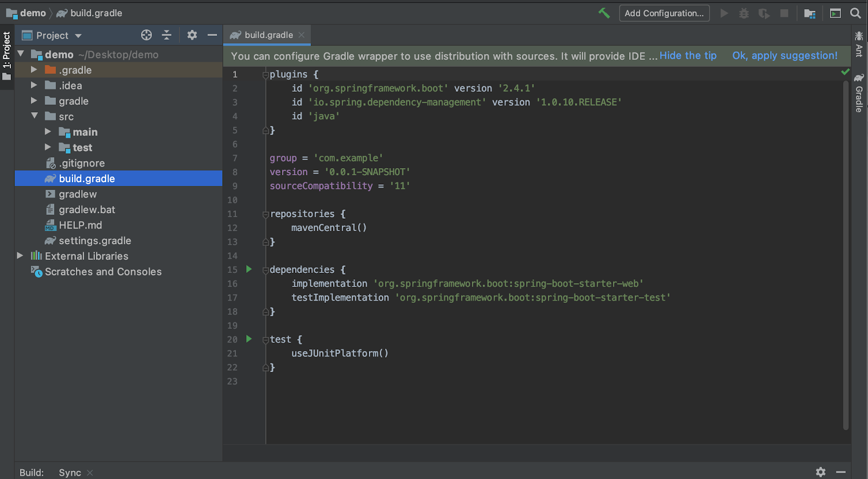This screenshot has width=868, height=479.
Task: Click sourceCompatibility in editor
Action: (321, 186)
